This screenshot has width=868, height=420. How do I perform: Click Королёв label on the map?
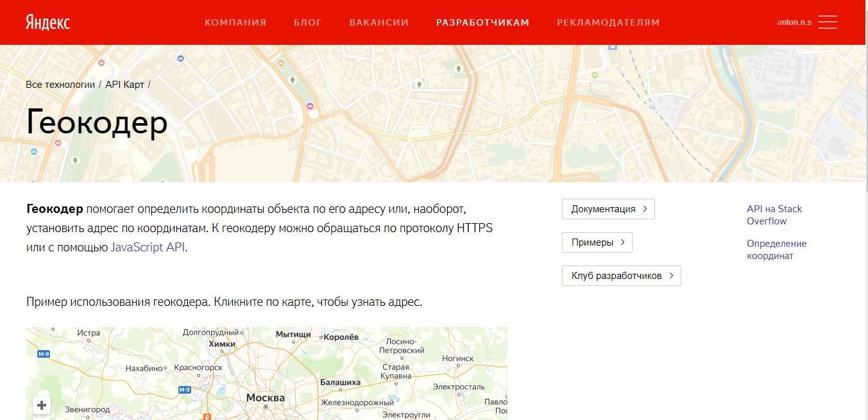[x=341, y=337]
